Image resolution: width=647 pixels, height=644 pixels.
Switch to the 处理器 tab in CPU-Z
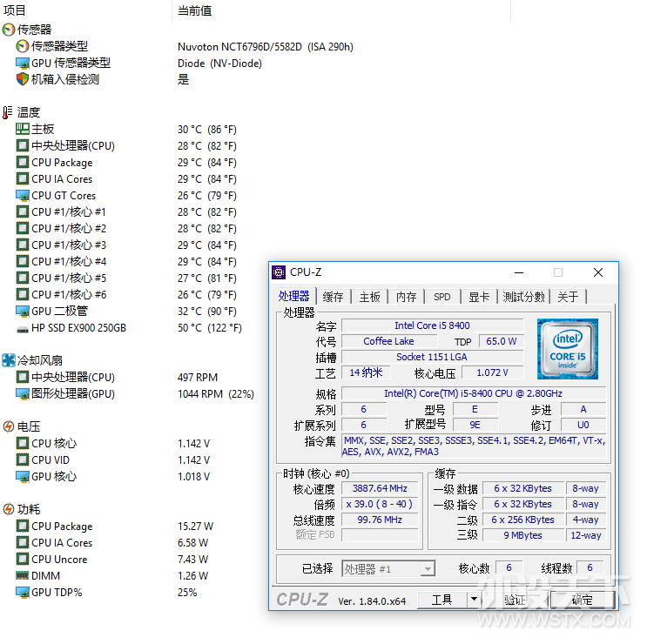tap(293, 296)
